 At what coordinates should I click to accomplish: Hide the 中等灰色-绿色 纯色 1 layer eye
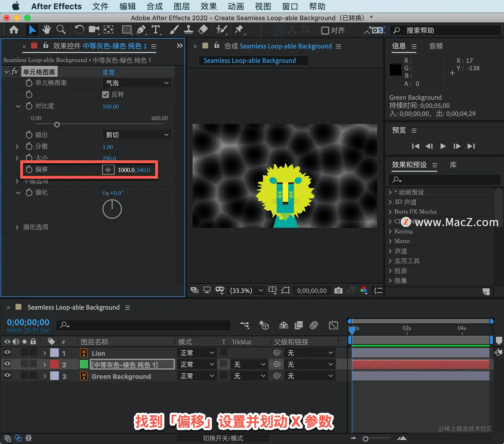click(x=7, y=364)
